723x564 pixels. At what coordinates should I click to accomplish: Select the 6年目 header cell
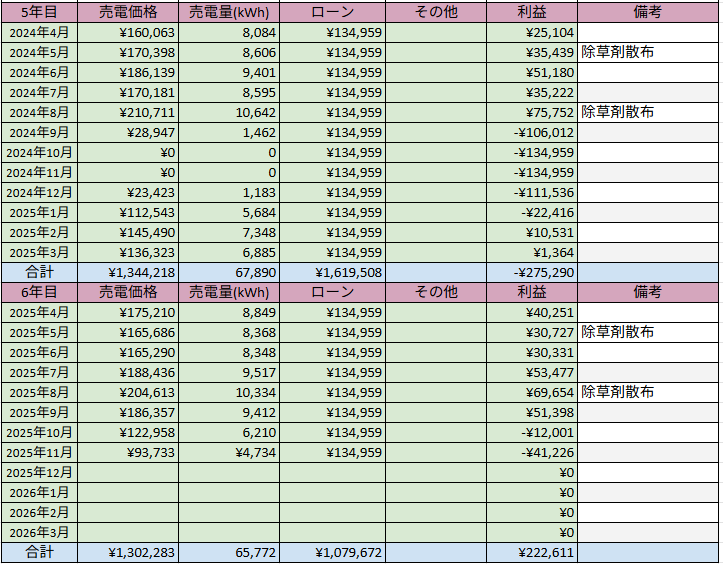[x=38, y=292]
